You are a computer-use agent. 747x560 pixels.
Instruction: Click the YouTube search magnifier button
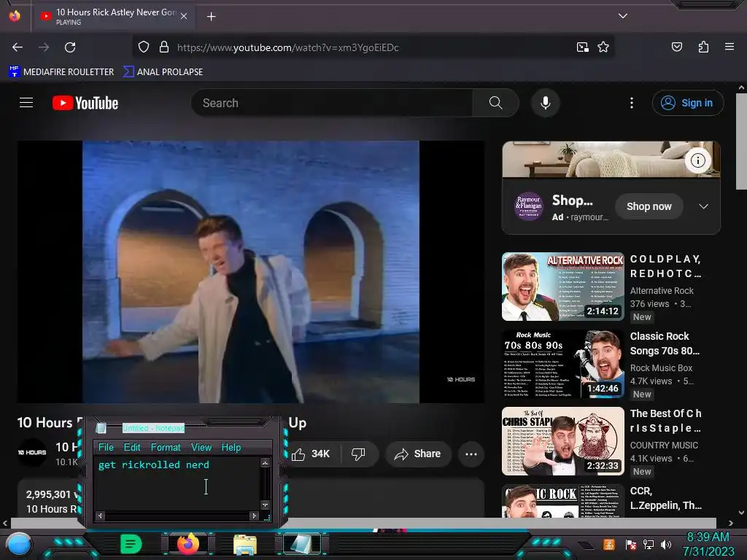pyautogui.click(x=495, y=103)
